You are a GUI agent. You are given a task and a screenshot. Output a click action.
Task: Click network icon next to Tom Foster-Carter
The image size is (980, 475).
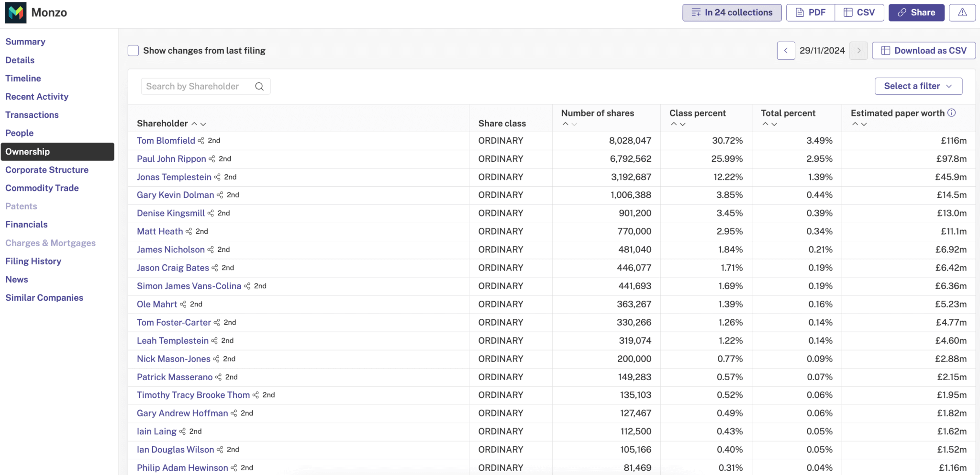coord(217,322)
